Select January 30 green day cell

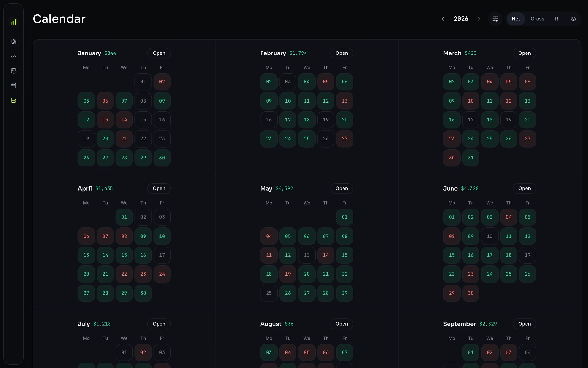point(162,158)
